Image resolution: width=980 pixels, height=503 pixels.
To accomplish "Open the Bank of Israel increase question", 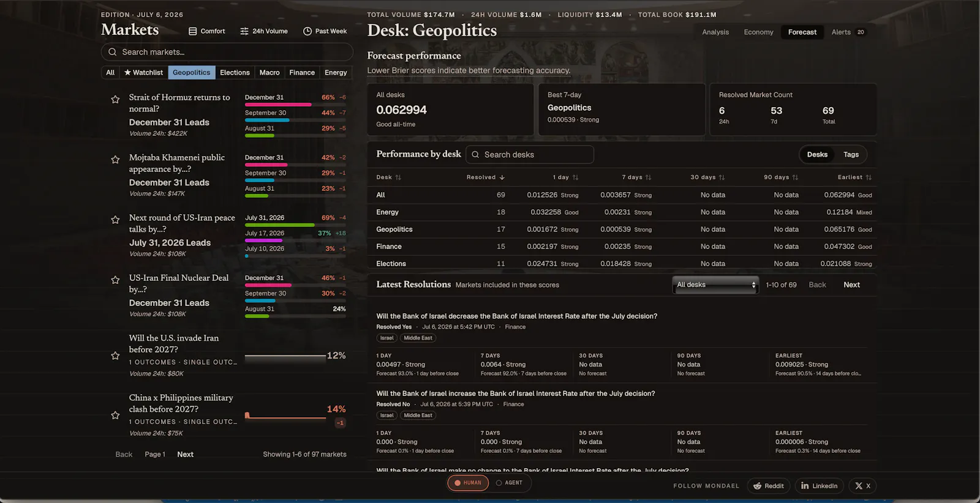I will (x=515, y=393).
